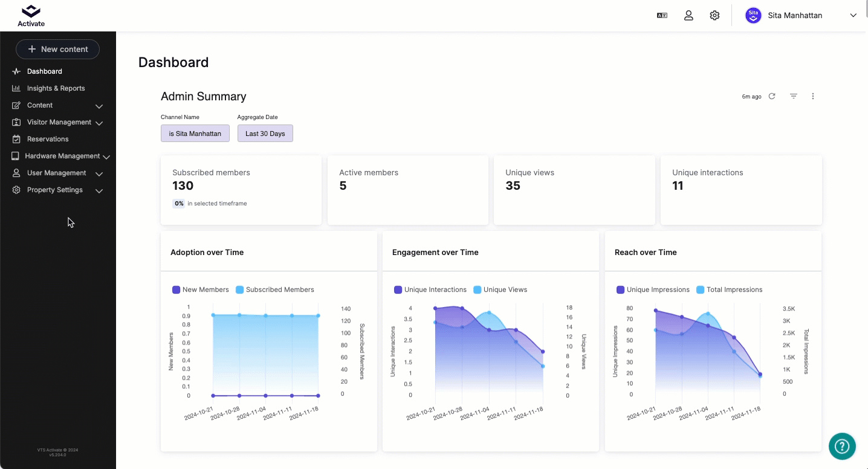Refresh the Admin Summary data
Viewport: 868px width, 469px height.
[772, 96]
